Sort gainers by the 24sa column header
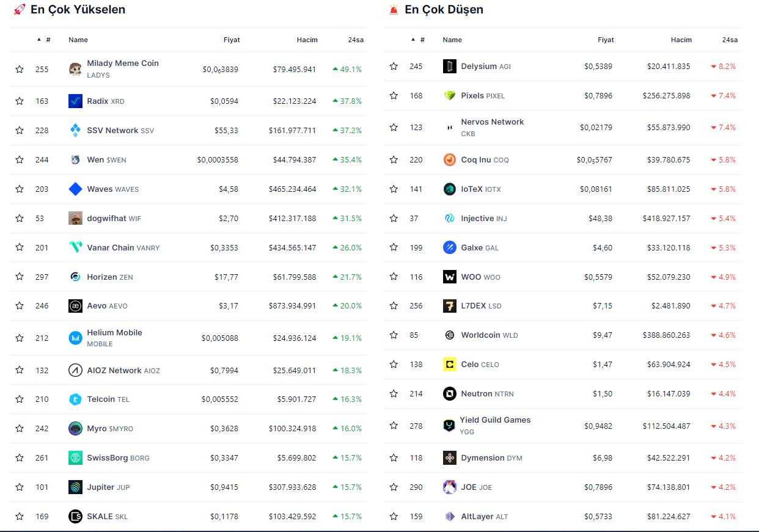The height and width of the screenshot is (532, 759). point(356,40)
